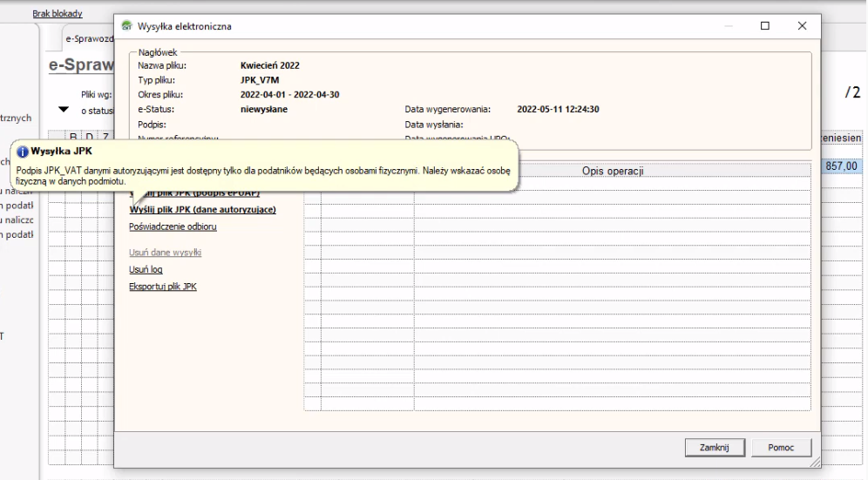
Task: Click the '2022-05-11 12:24:30' generation date
Action: click(x=558, y=109)
